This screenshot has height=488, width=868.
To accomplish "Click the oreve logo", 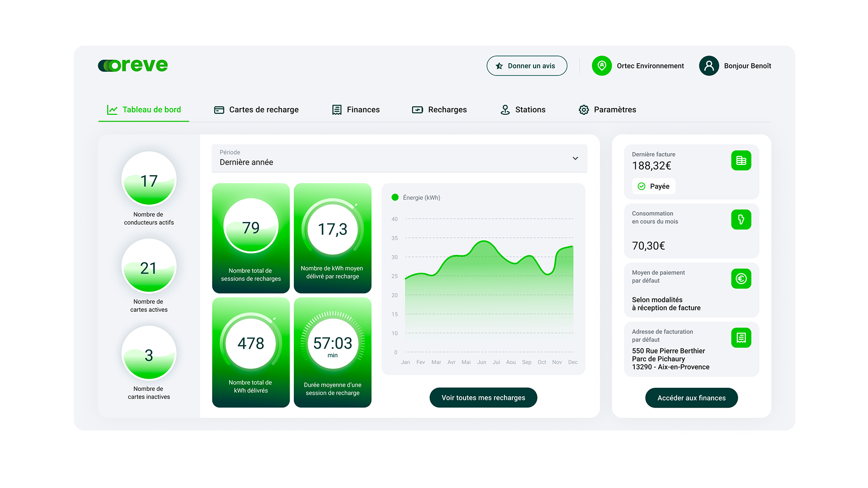I will point(133,66).
